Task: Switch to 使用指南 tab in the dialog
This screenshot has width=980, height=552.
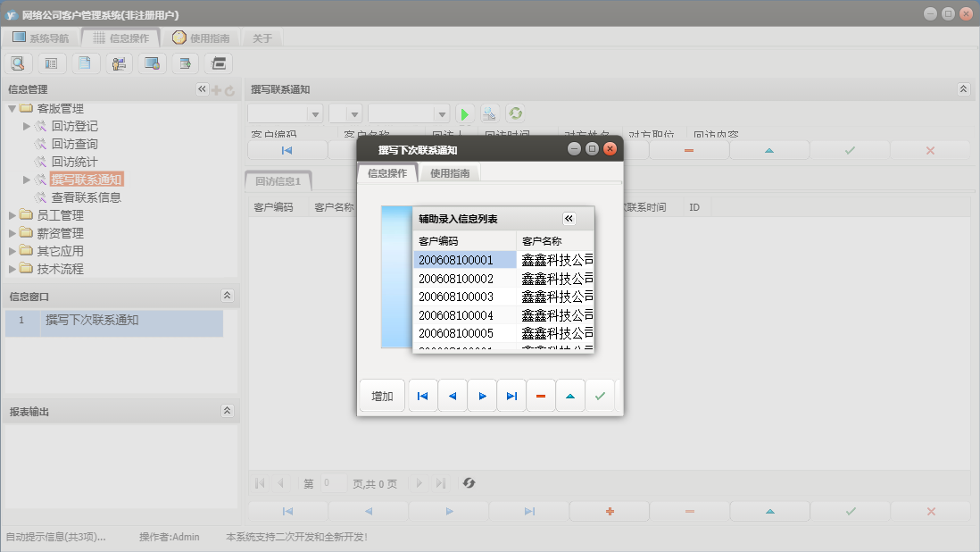Action: pyautogui.click(x=450, y=173)
